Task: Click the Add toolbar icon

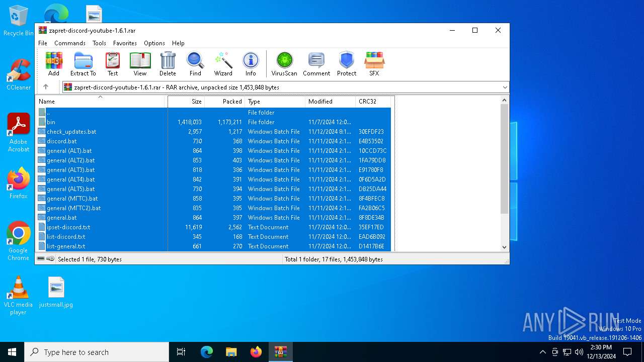Action: (54, 64)
